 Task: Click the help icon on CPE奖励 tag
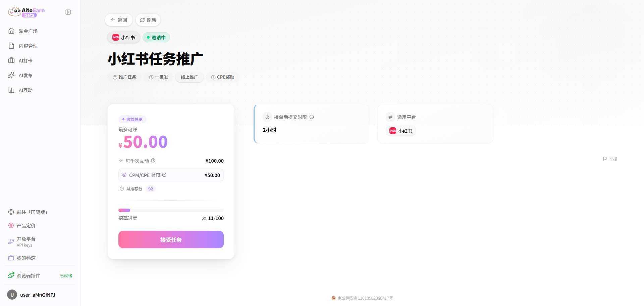213,77
